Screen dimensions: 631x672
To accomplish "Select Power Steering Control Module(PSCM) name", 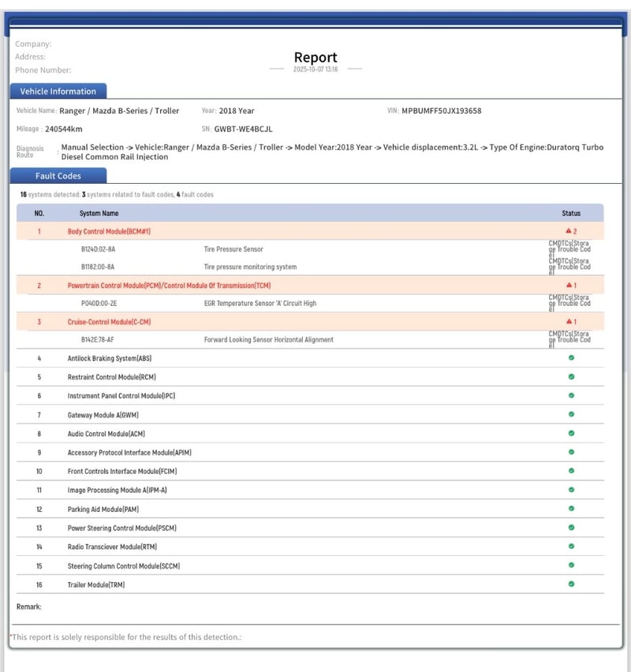I will tap(121, 528).
